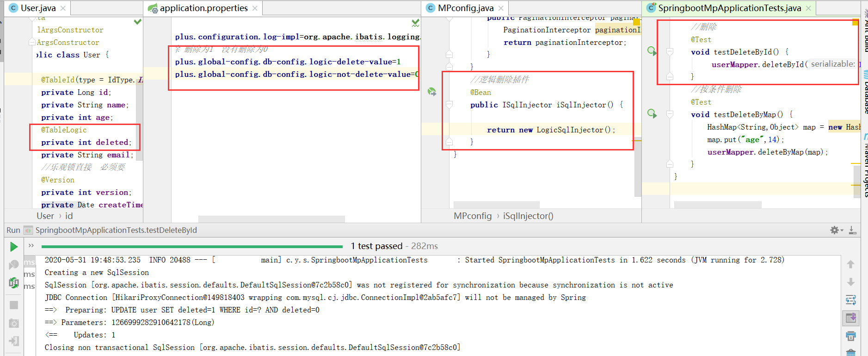Click green inspection checkmark in application.properties

point(415,22)
